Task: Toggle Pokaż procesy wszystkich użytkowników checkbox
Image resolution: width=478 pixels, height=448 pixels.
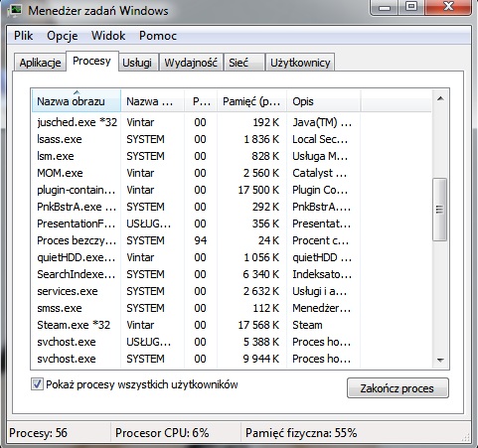Action: [37, 384]
